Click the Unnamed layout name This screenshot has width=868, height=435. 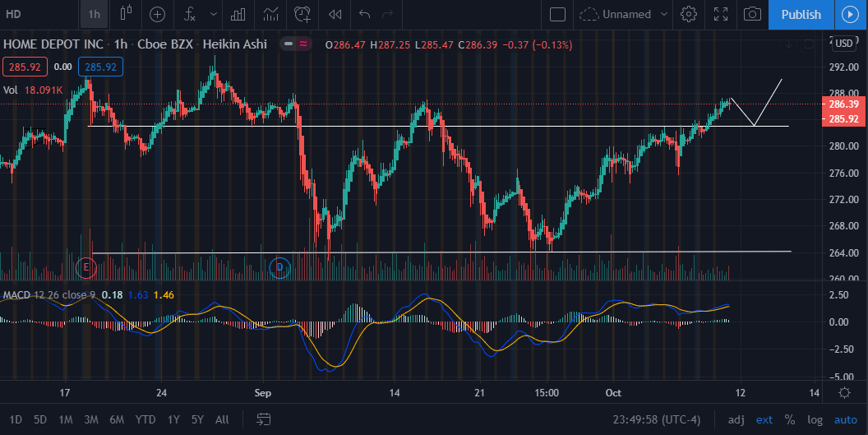tap(626, 15)
